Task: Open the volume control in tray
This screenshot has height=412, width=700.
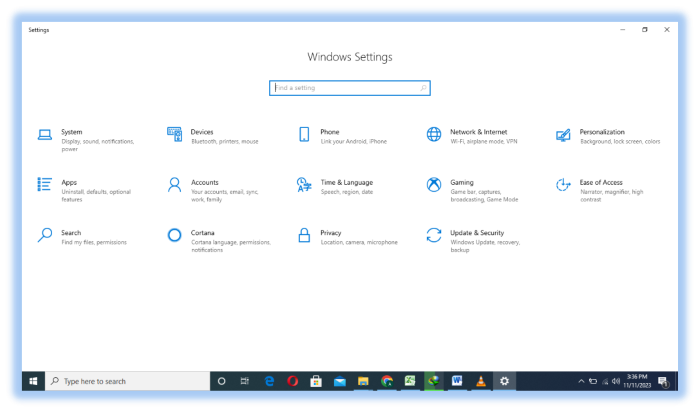Action: (616, 381)
